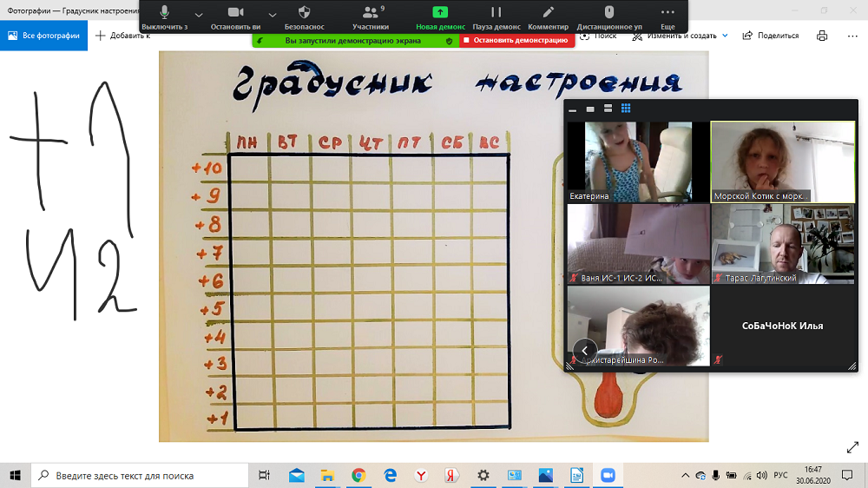Screen dimensions: 868x488
Task: Click the remote control mouse icon
Action: click(608, 13)
